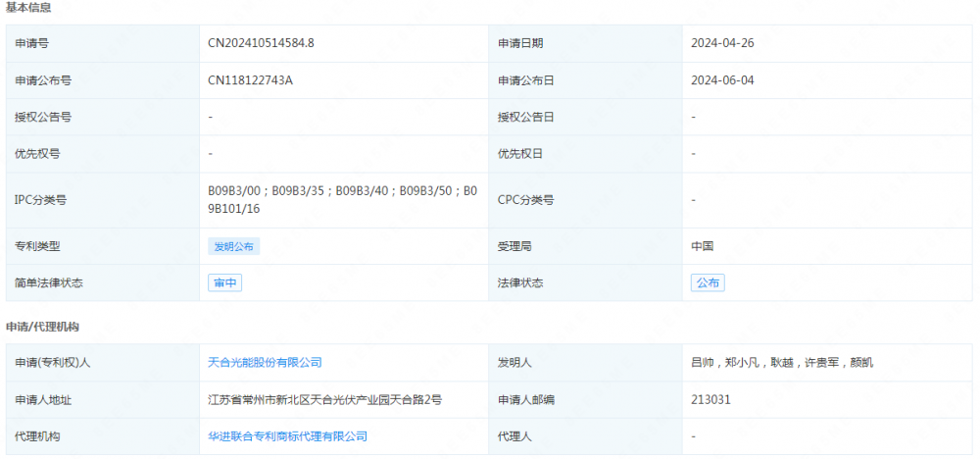Click the 基本信息 section heading

tap(28, 8)
